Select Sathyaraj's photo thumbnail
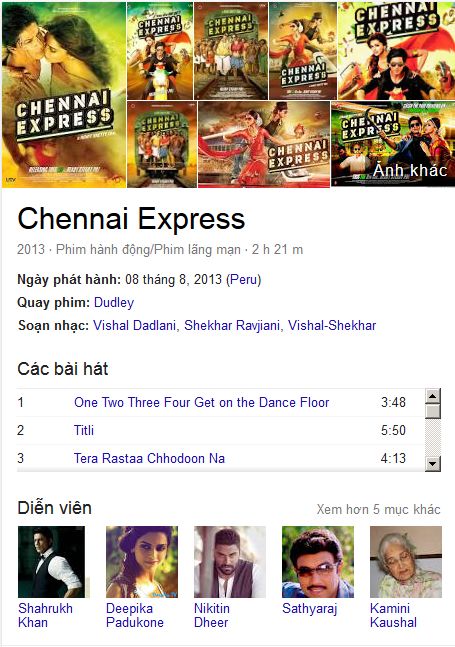455x647 pixels. [x=318, y=562]
